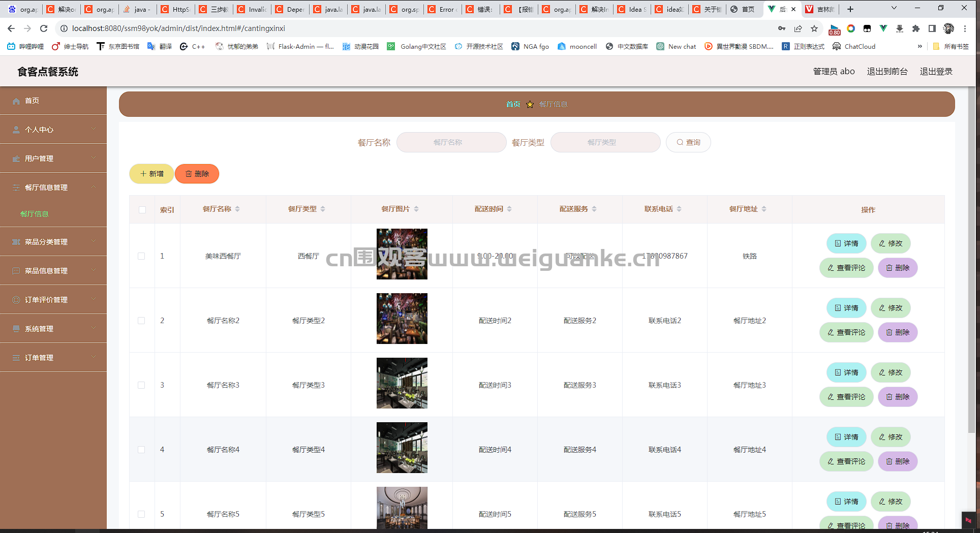
Task: Open the 菜品信息管理 sidebar menu
Action: [x=53, y=270]
